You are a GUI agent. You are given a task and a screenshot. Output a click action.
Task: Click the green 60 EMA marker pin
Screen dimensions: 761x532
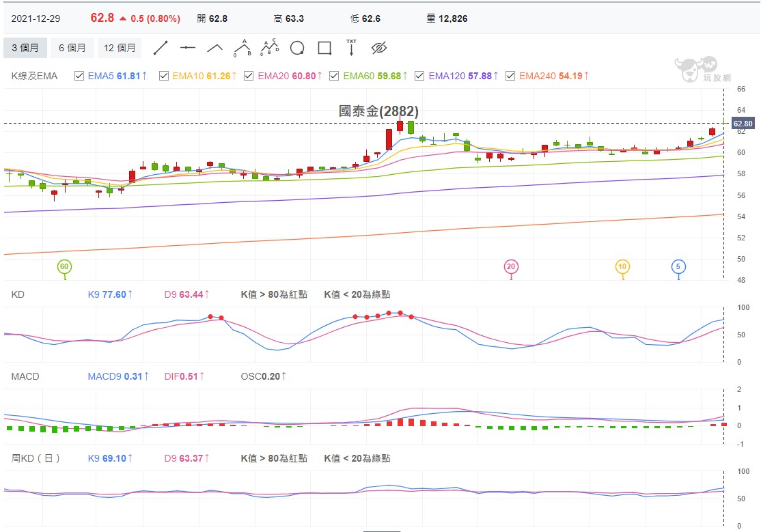point(64,266)
